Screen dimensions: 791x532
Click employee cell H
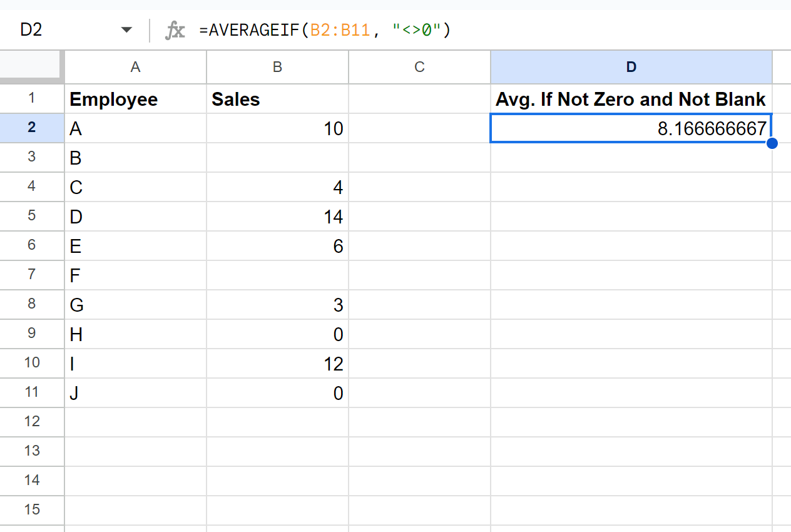(x=135, y=334)
